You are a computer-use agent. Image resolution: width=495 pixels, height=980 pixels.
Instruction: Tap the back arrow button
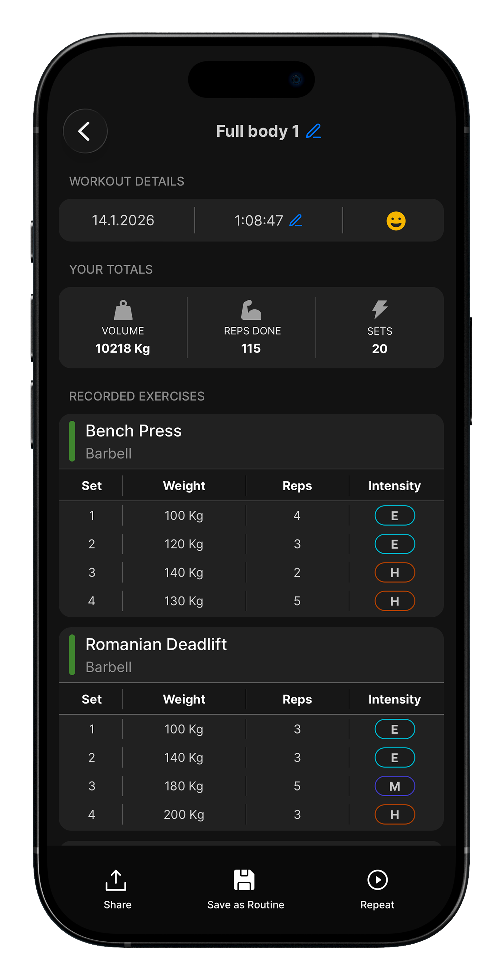pos(85,131)
